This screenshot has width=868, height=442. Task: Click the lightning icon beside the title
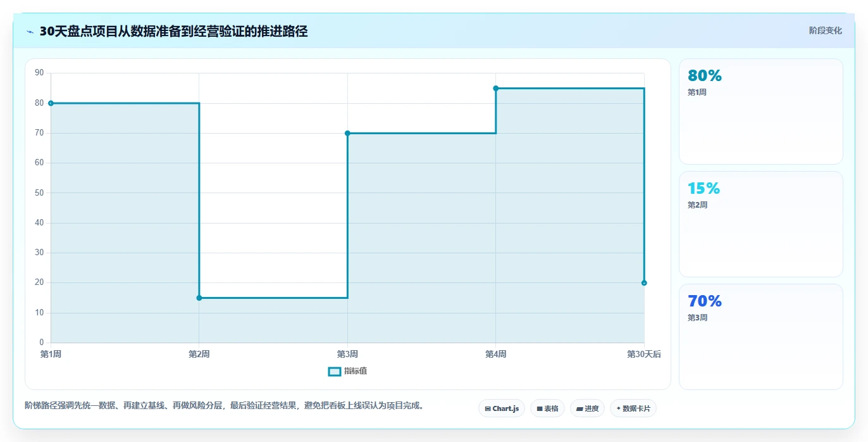[x=30, y=32]
